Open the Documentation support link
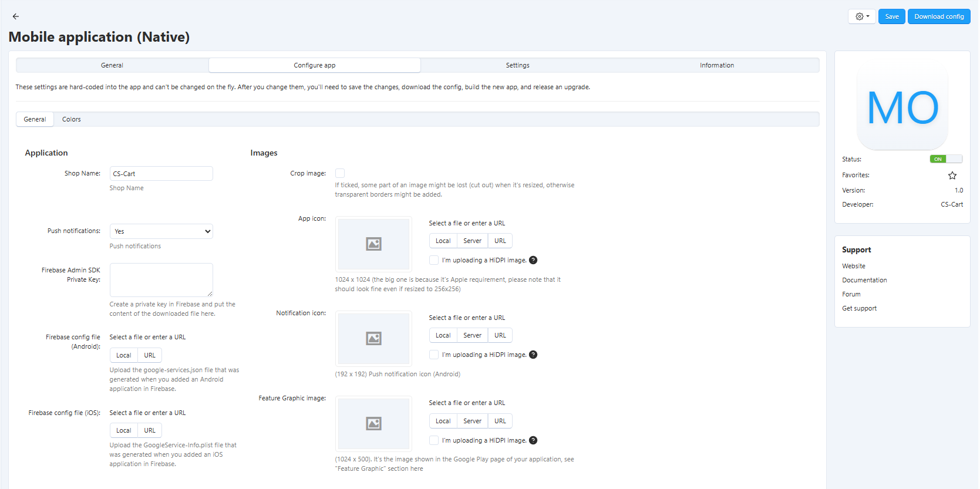Screen dimensions: 980x489 [864, 280]
